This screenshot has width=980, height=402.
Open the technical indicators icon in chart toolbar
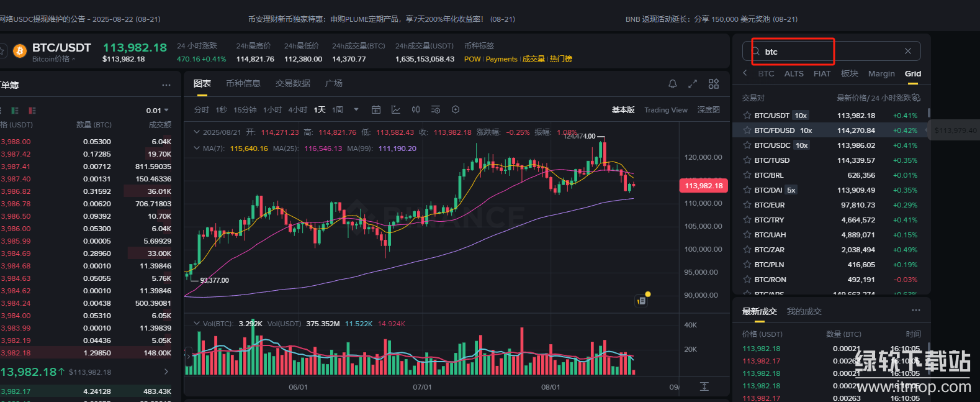tap(396, 110)
